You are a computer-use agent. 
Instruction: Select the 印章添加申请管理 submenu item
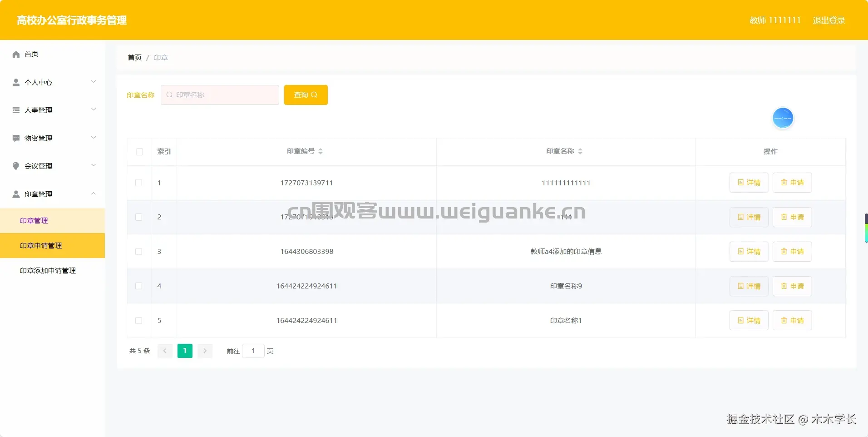52,271
